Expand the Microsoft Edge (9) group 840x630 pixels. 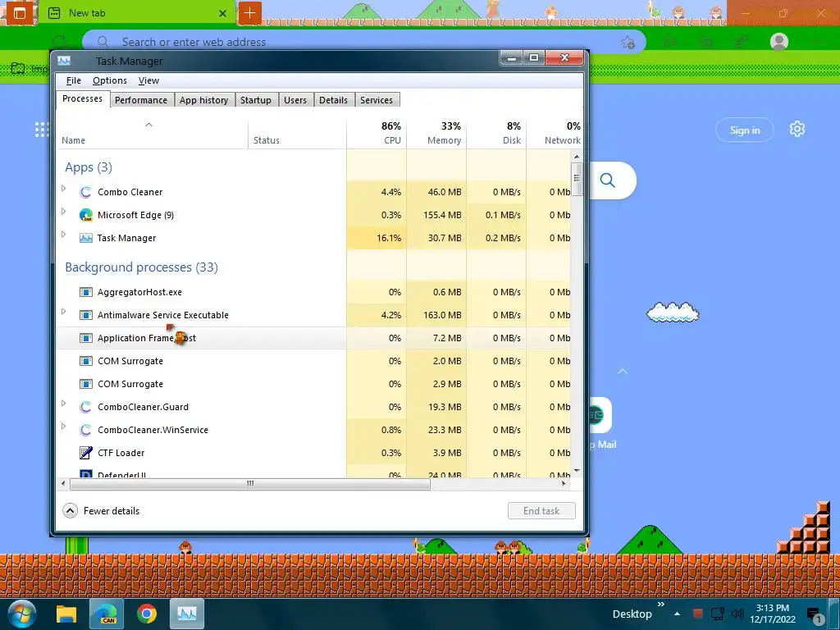pos(64,211)
